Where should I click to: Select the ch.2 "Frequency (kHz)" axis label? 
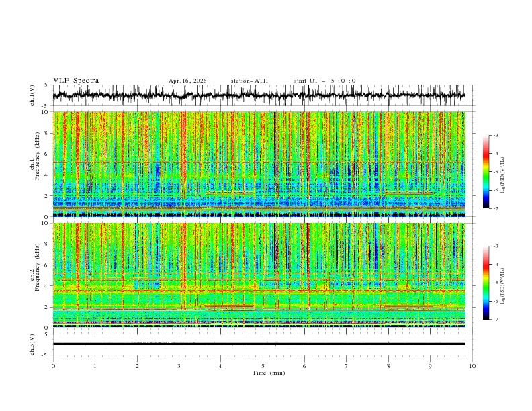point(37,267)
